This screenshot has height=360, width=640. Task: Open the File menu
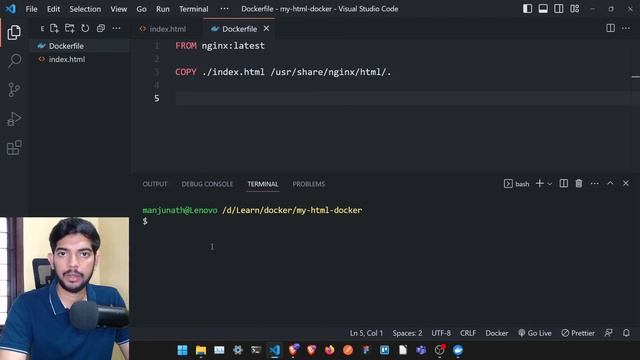(x=31, y=9)
